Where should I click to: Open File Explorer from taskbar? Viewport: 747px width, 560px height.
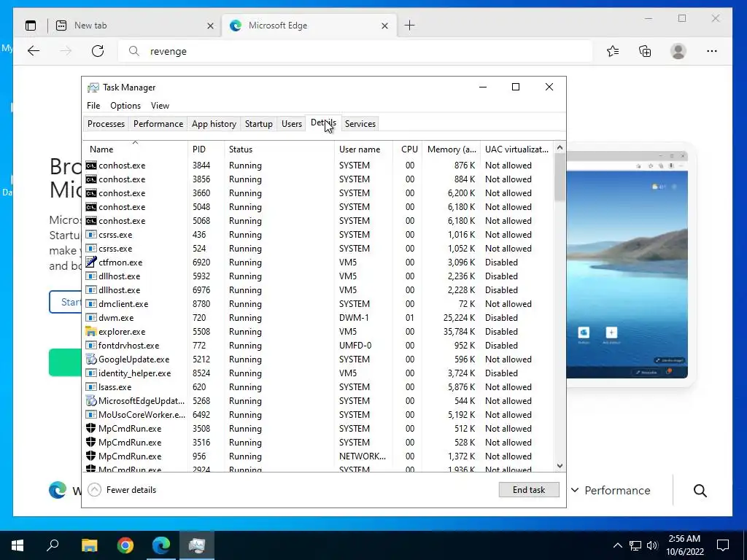point(89,545)
